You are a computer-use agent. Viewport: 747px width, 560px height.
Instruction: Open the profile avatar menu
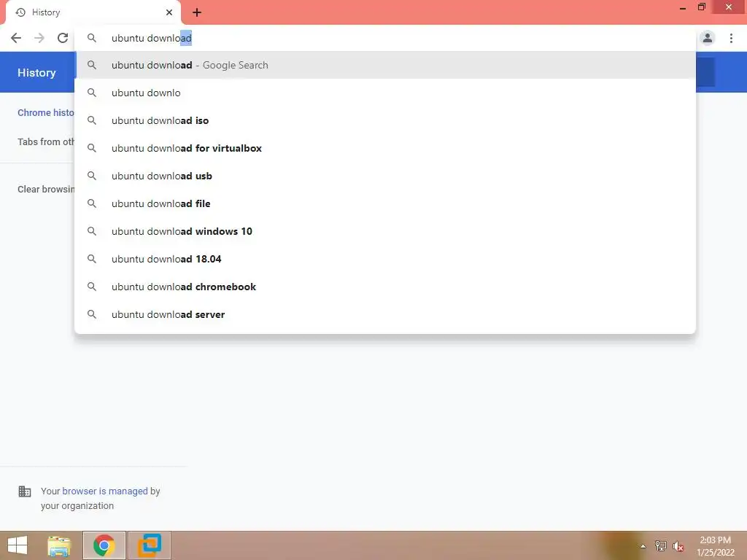(x=708, y=38)
